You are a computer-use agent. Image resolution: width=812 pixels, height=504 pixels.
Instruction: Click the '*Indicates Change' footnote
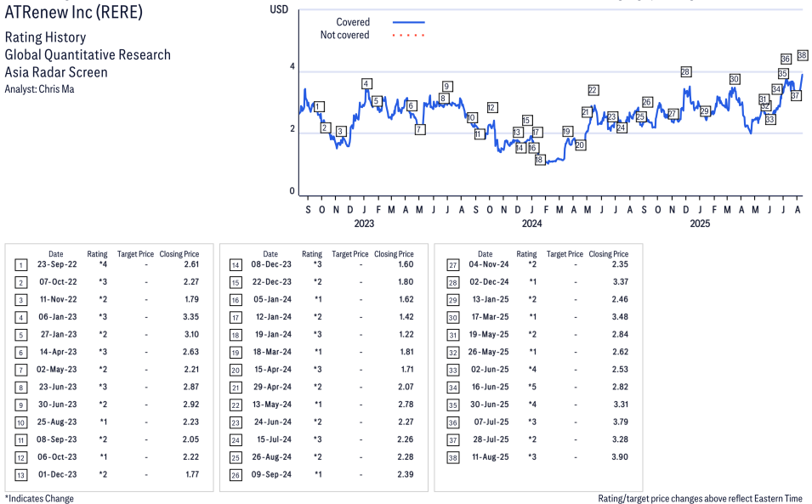click(x=39, y=498)
